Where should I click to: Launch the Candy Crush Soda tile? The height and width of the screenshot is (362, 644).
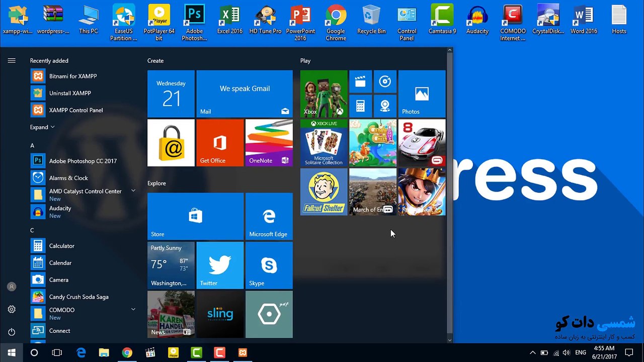(373, 143)
